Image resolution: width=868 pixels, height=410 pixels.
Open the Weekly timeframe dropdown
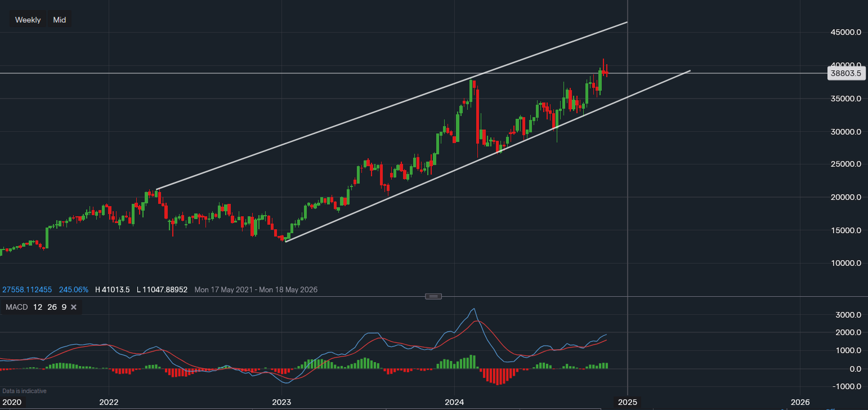click(x=28, y=20)
